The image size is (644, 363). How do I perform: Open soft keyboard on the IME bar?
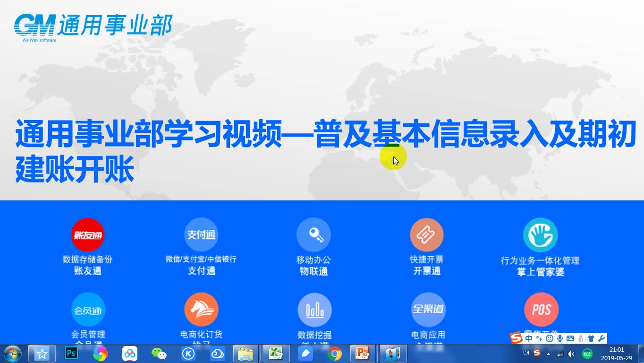point(570,338)
